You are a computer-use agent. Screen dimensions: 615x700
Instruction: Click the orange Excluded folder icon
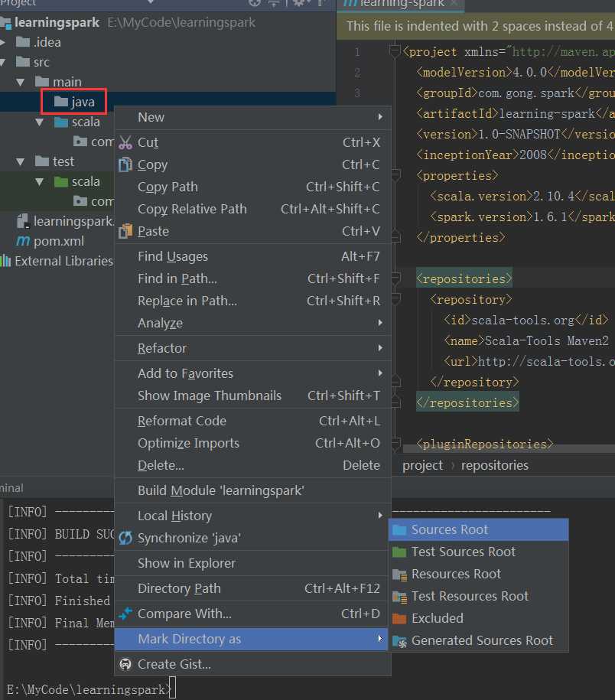click(x=399, y=619)
